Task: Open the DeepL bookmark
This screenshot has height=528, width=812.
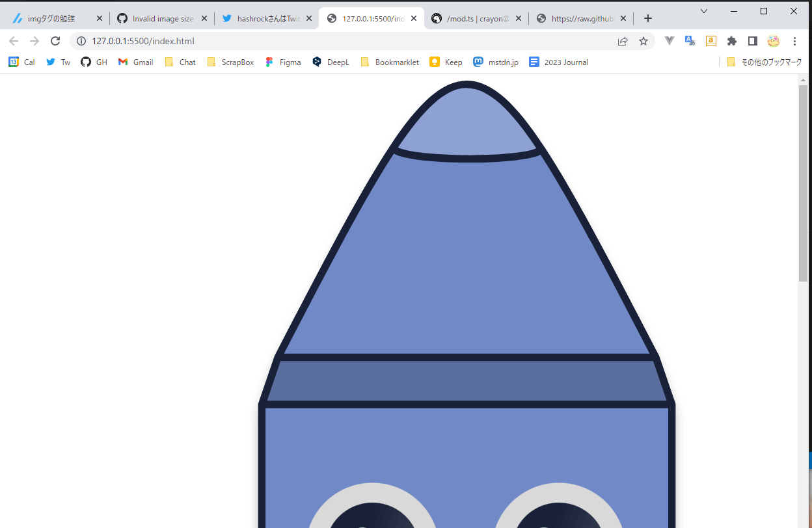Action: click(331, 62)
